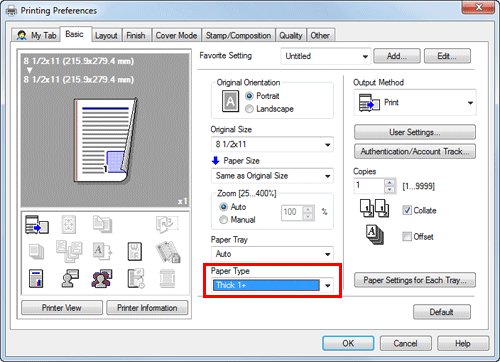
Task: Select Landscape orientation radio button
Action: pyautogui.click(x=249, y=109)
